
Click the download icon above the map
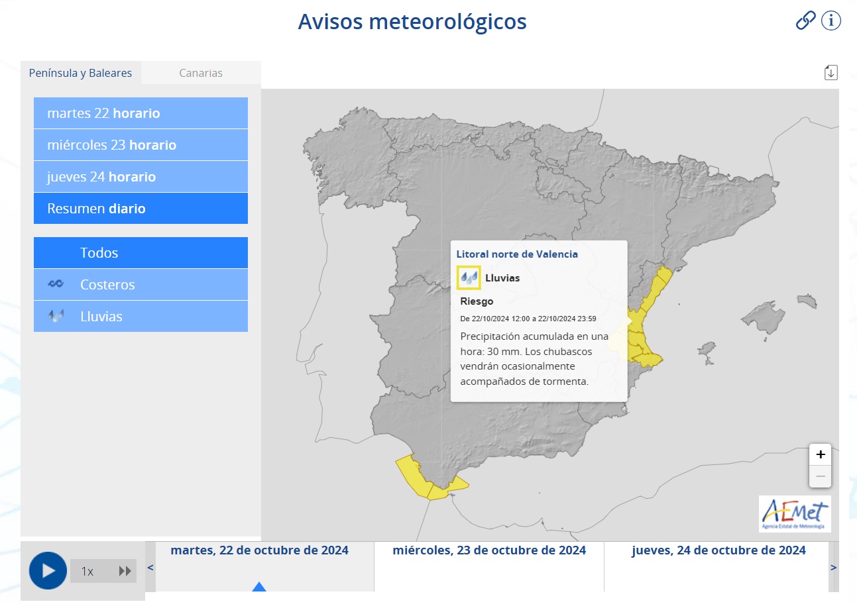[830, 72]
